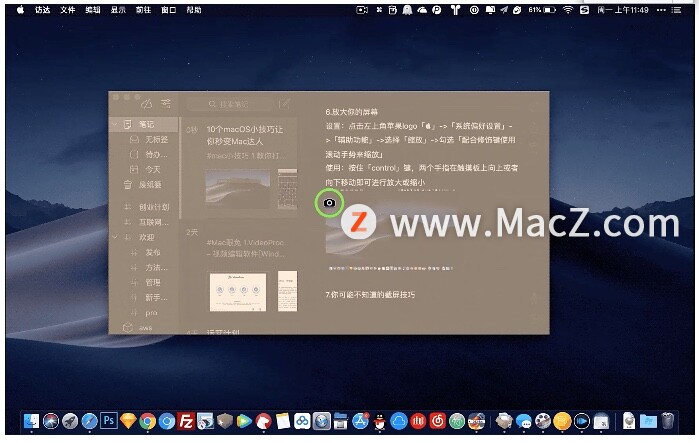Launch FileZilla from the Dock
This screenshot has height=443, width=699.
[186, 421]
